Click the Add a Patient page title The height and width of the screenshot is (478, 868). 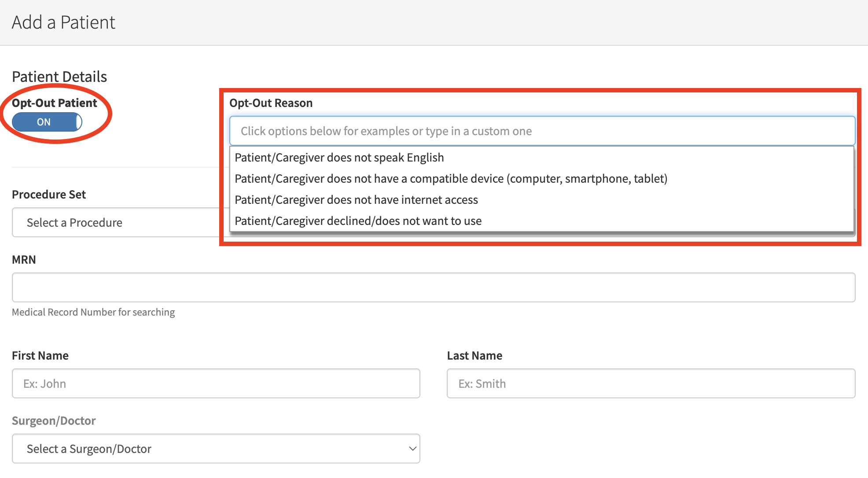tap(63, 22)
